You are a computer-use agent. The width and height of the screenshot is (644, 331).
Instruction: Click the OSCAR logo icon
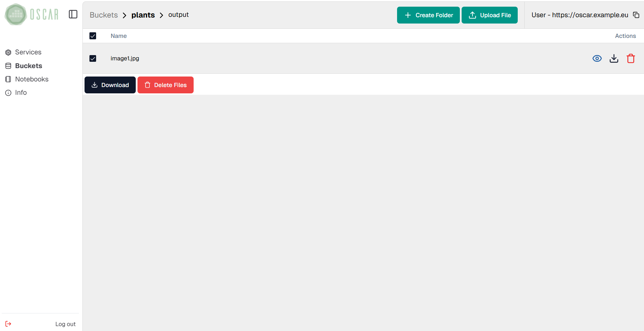16,14
